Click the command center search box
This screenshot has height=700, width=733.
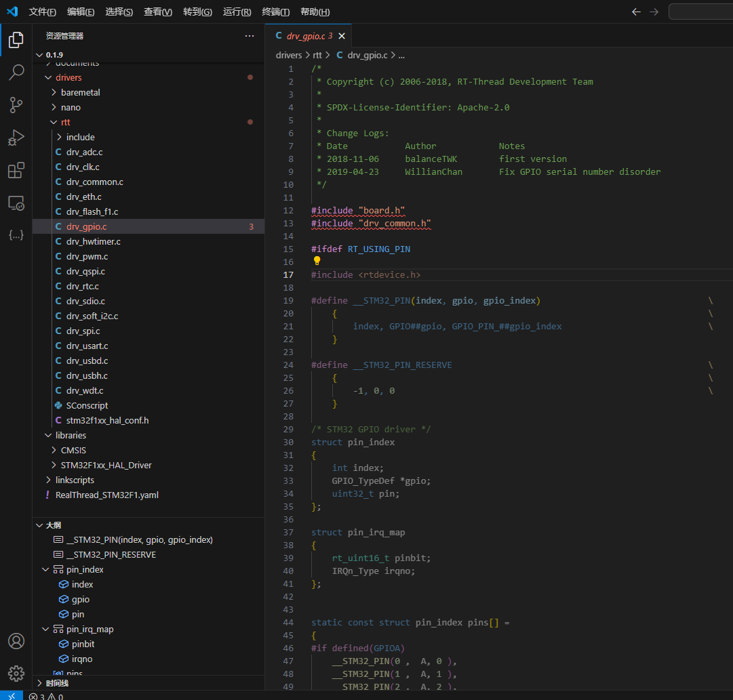(x=700, y=12)
